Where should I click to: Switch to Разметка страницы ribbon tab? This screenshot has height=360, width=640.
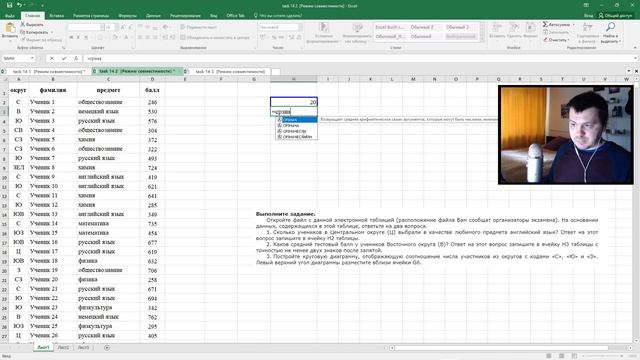coord(91,16)
